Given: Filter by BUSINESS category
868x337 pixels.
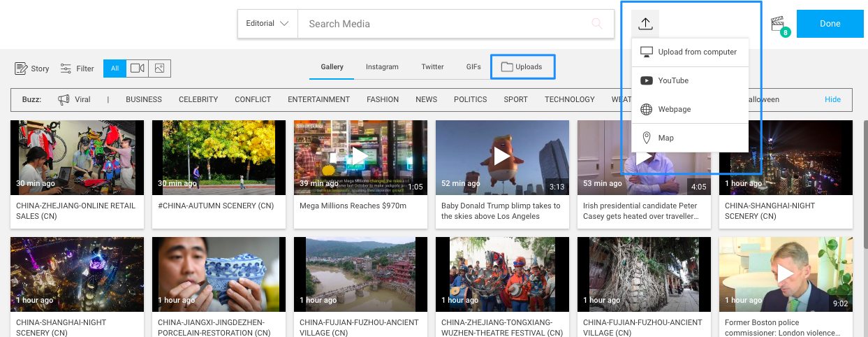Looking at the screenshot, I should click(x=144, y=100).
